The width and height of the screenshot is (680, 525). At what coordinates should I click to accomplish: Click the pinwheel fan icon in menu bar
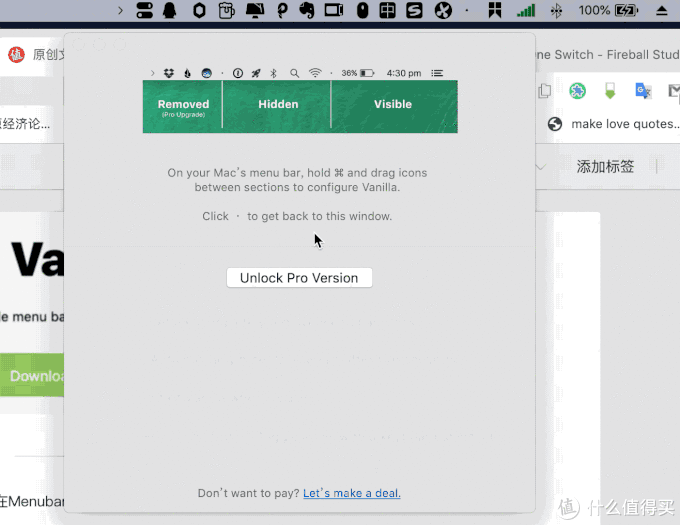tap(442, 11)
